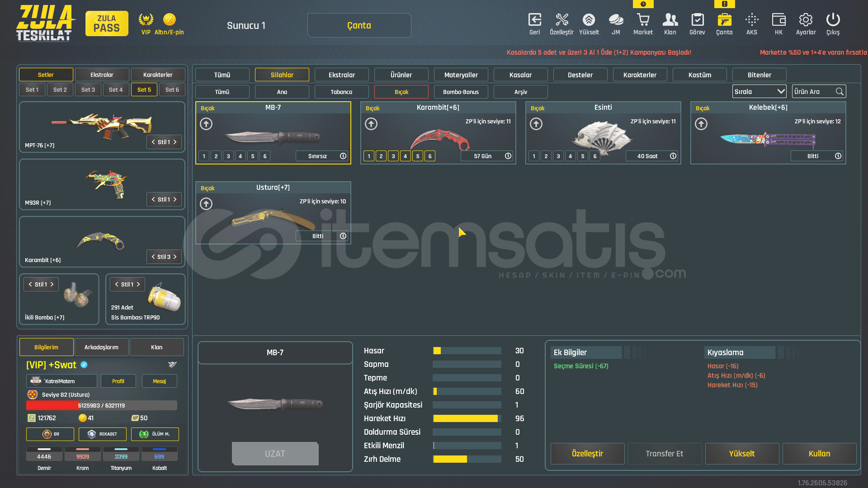Viewport: 868px width, 488px height.
Task: Next style arrow for İkili Bomba [+7]
Action: (52, 284)
